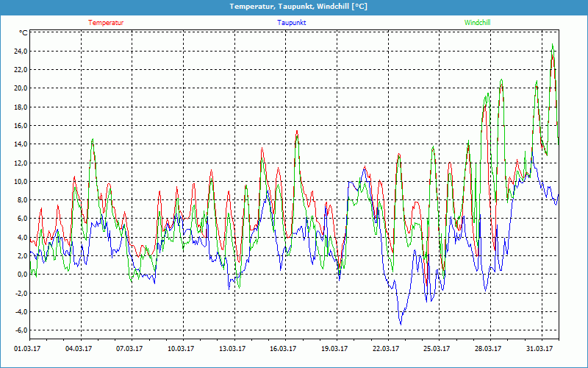Click the 18,0 y-axis tick label
This screenshot has width=588, height=368.
(x=21, y=107)
